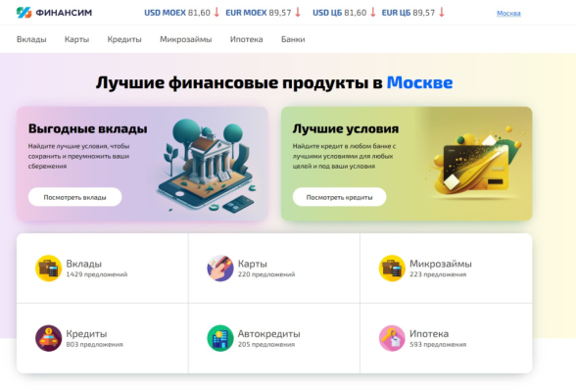Open the Банки navigation item
The width and height of the screenshot is (576, 392).
point(293,39)
